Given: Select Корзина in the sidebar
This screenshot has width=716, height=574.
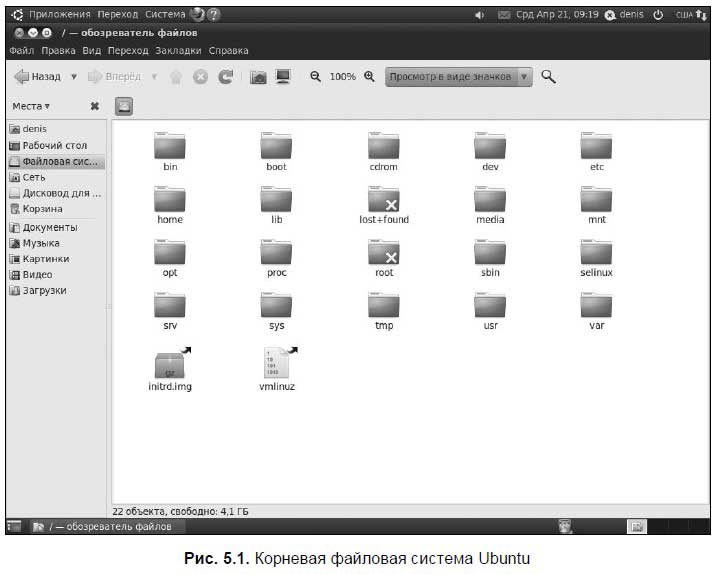Looking at the screenshot, I should pyautogui.click(x=42, y=209).
